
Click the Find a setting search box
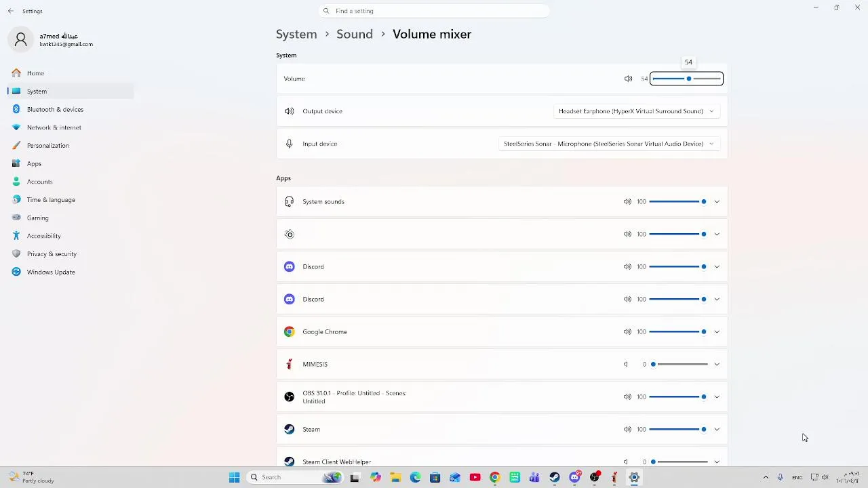(434, 11)
